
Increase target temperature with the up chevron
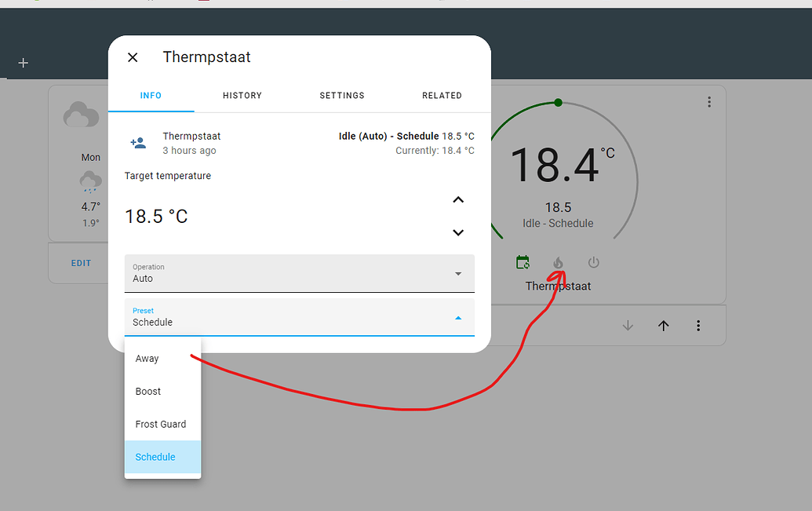coord(458,199)
